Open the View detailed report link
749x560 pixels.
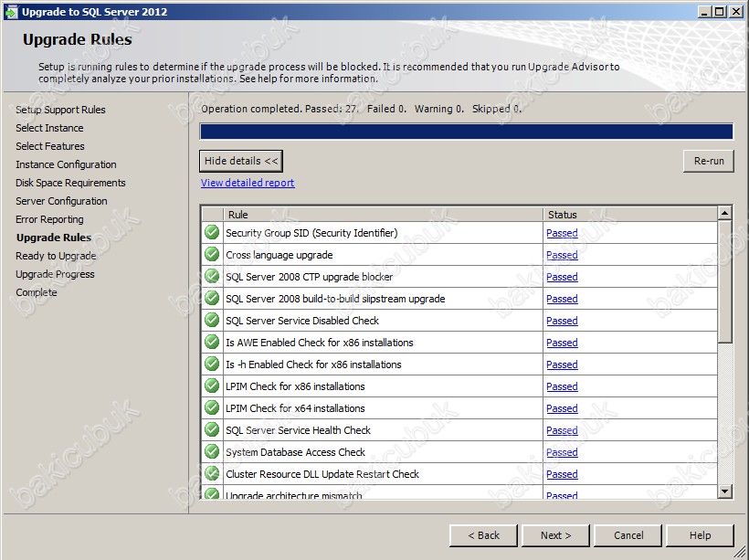pos(248,183)
